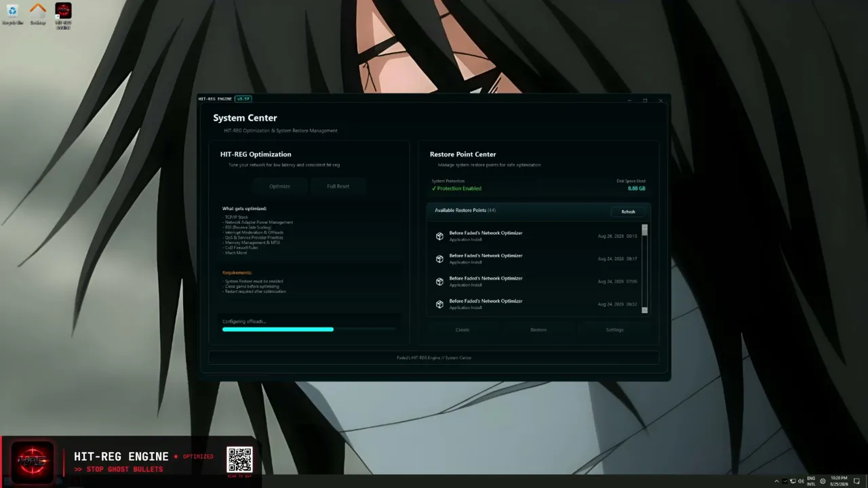Select the box icon of the 06:32 restore point

click(439, 304)
